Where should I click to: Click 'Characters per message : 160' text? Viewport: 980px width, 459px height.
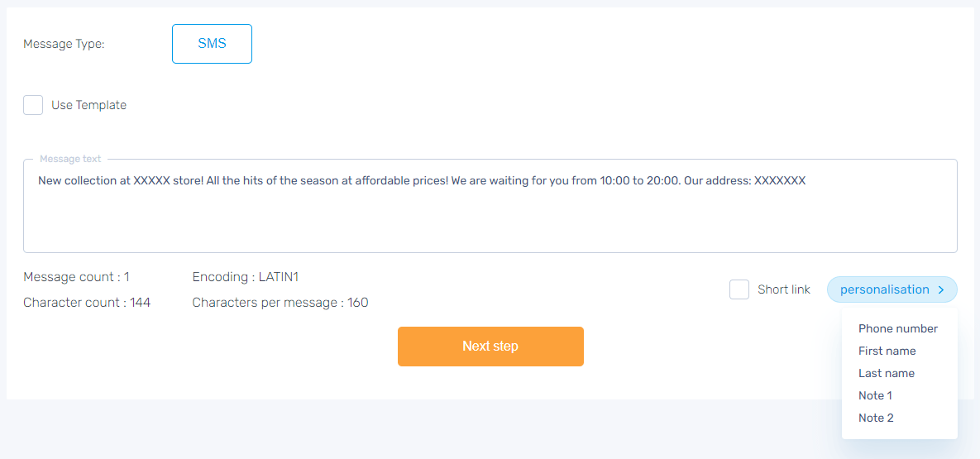coord(280,303)
